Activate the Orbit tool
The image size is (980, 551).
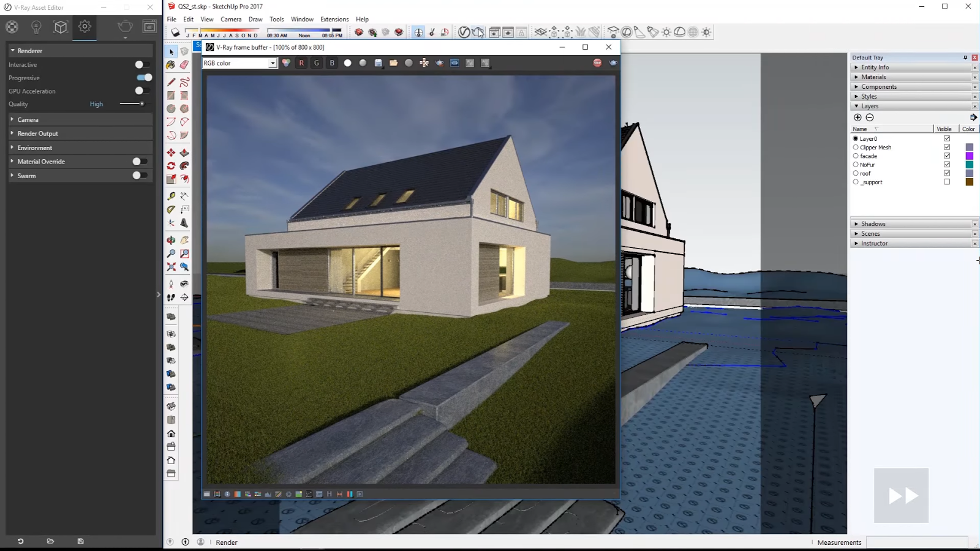click(x=171, y=240)
